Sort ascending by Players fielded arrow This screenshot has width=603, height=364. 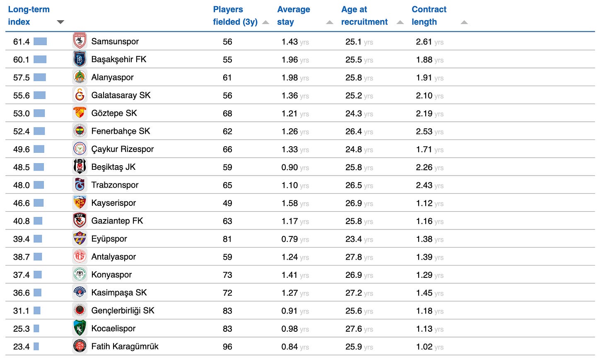[266, 22]
